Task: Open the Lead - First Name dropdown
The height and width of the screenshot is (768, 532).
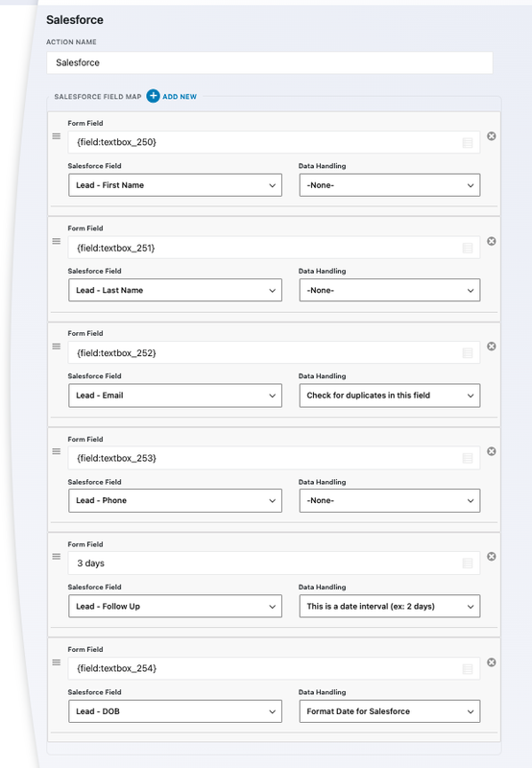Action: 175,185
